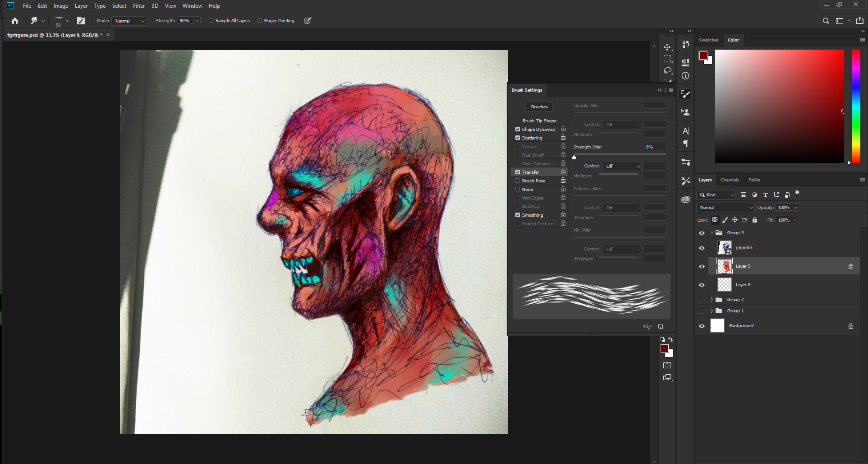Viewport: 868px width, 464px height.
Task: Expand Group 1 in Layers panel
Action: pyautogui.click(x=712, y=311)
